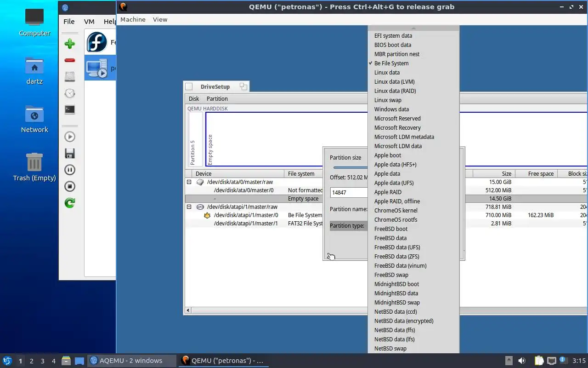Image resolution: width=588 pixels, height=368 pixels.
Task: Switch to workspace 3 in taskbar
Action: [x=43, y=361]
